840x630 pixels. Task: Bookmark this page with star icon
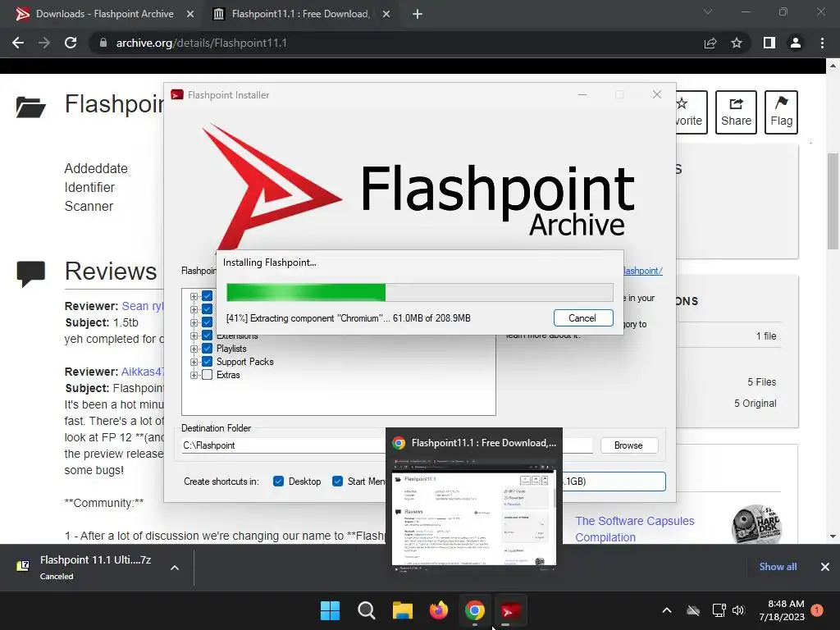[x=737, y=43]
